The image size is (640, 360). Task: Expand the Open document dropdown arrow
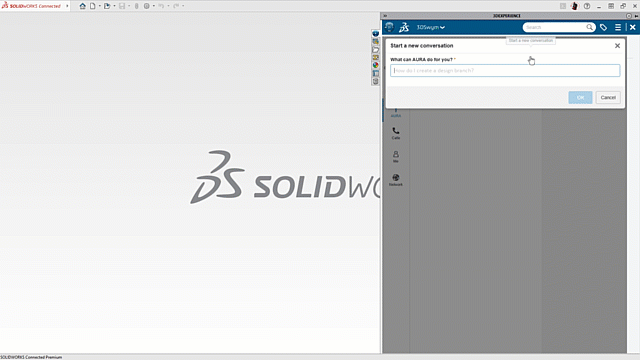pyautogui.click(x=114, y=6)
